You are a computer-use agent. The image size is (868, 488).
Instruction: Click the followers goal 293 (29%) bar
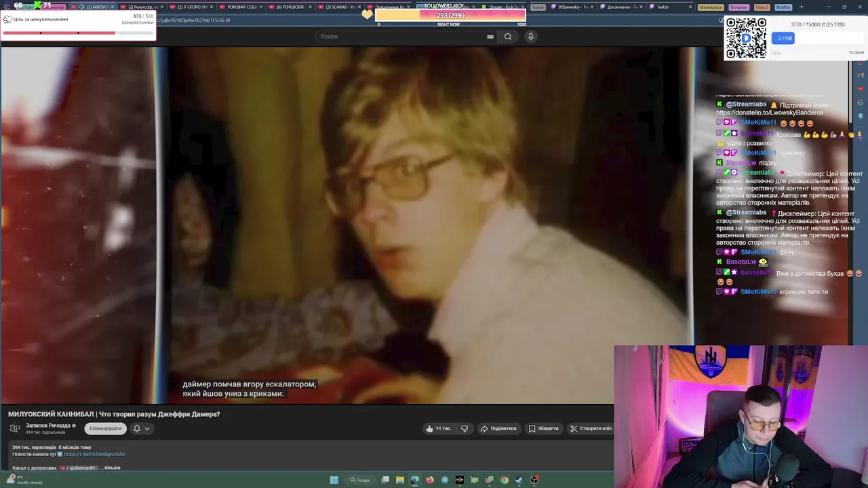[450, 15]
